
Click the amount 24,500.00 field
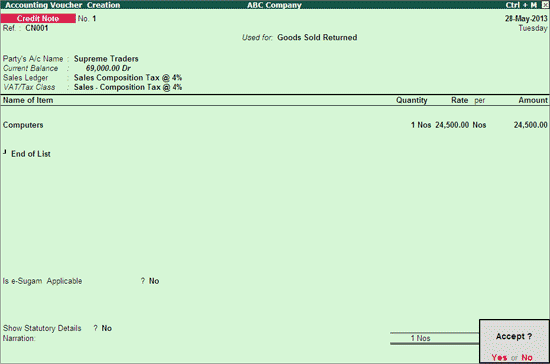pos(530,125)
